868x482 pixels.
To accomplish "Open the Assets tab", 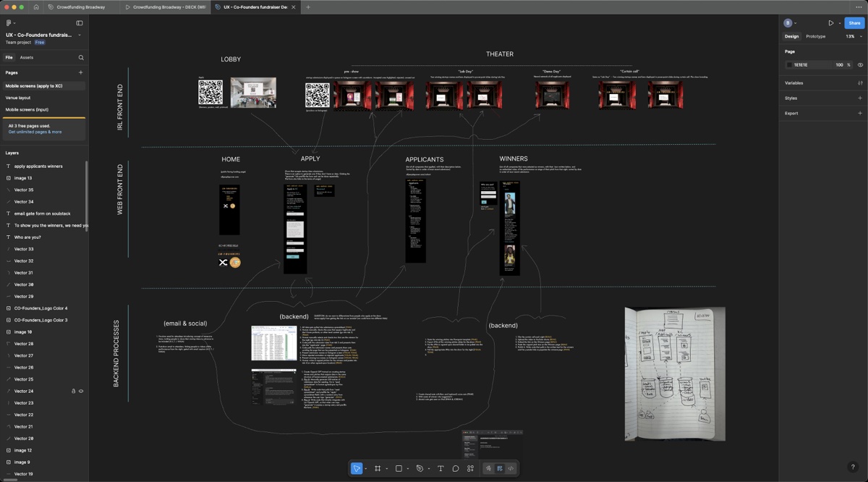I will coord(27,57).
